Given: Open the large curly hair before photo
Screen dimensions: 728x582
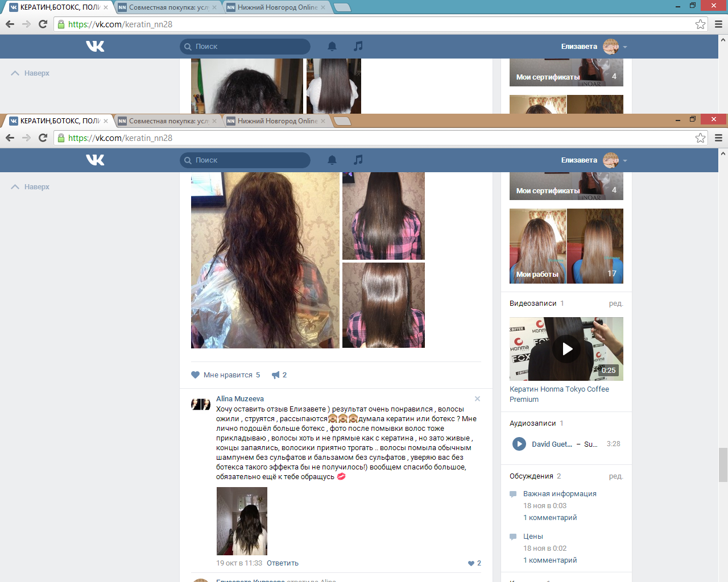Looking at the screenshot, I should click(265, 260).
